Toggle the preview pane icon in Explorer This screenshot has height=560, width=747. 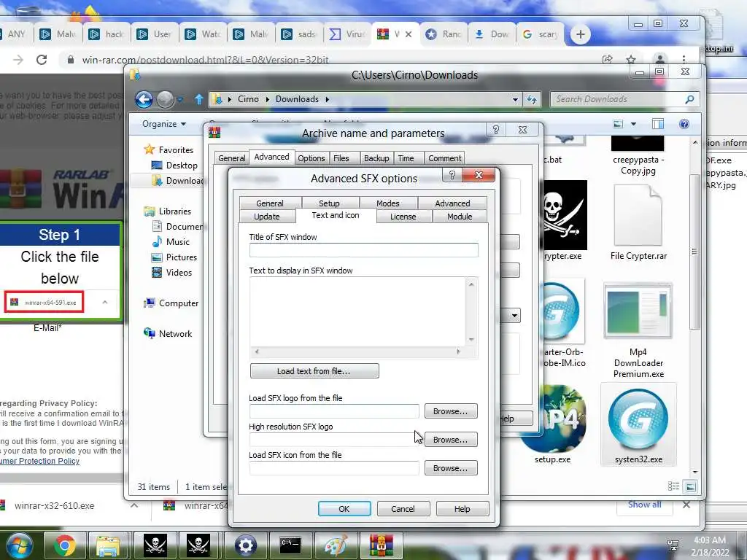[658, 124]
